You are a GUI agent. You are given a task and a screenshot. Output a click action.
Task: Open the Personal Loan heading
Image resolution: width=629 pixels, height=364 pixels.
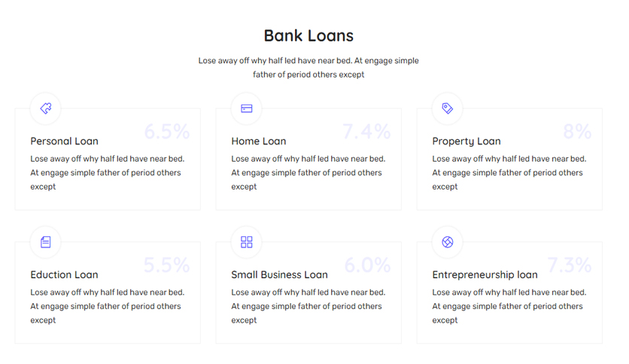(x=64, y=141)
